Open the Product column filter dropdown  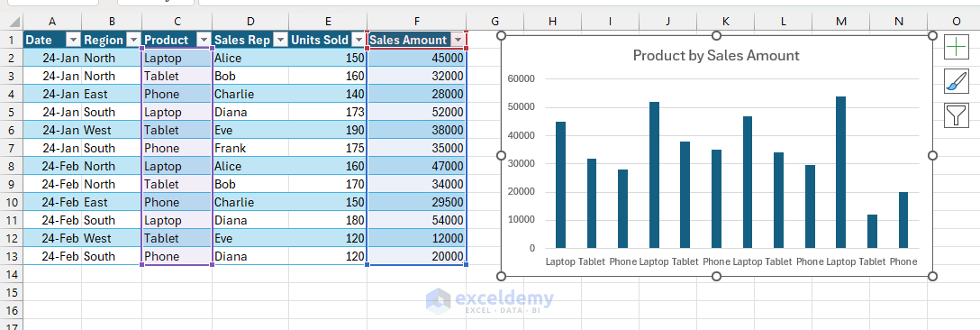click(x=204, y=40)
